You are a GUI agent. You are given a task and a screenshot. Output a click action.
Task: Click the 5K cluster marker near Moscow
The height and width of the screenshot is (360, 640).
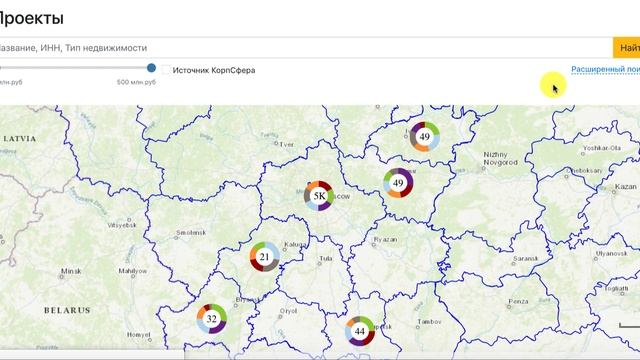click(x=319, y=196)
